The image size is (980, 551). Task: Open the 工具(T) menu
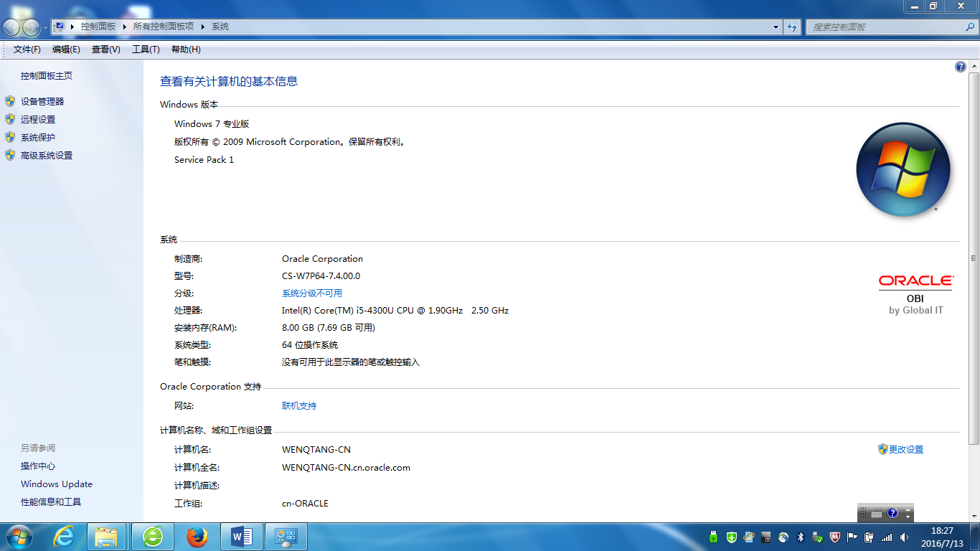point(146,50)
